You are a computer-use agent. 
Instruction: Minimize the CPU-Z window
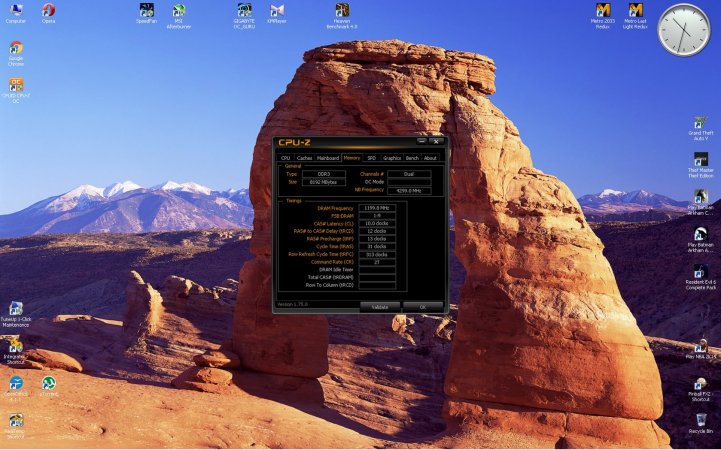(421, 141)
